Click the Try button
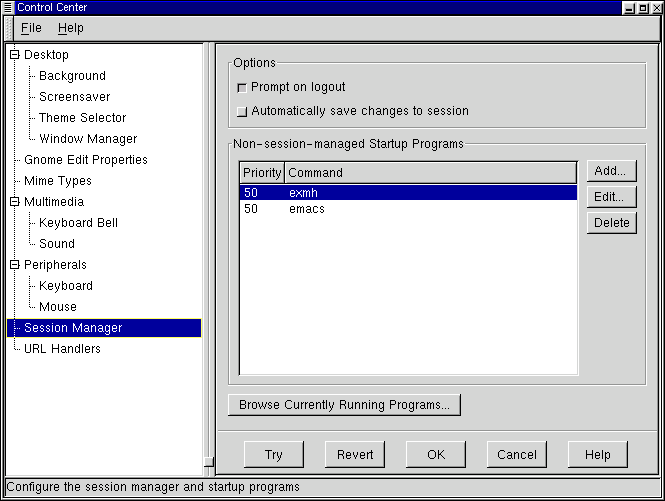The width and height of the screenshot is (665, 501). [273, 455]
